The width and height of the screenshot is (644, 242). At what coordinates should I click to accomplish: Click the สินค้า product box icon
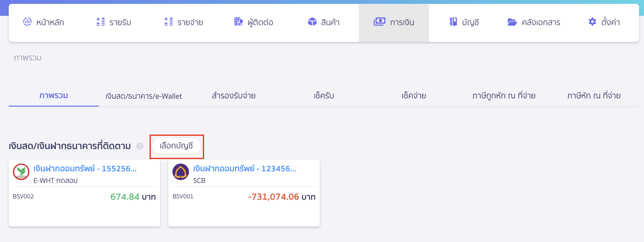tap(312, 22)
